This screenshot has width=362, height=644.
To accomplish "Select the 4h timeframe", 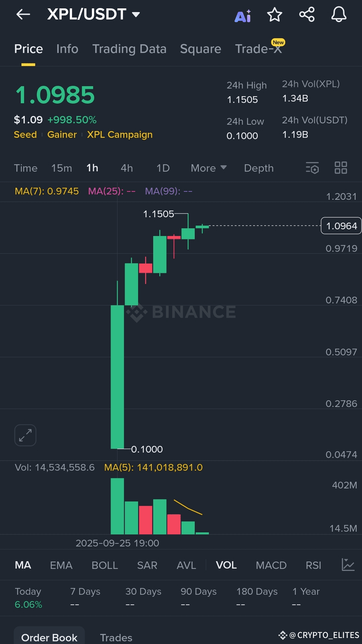I will click(127, 168).
